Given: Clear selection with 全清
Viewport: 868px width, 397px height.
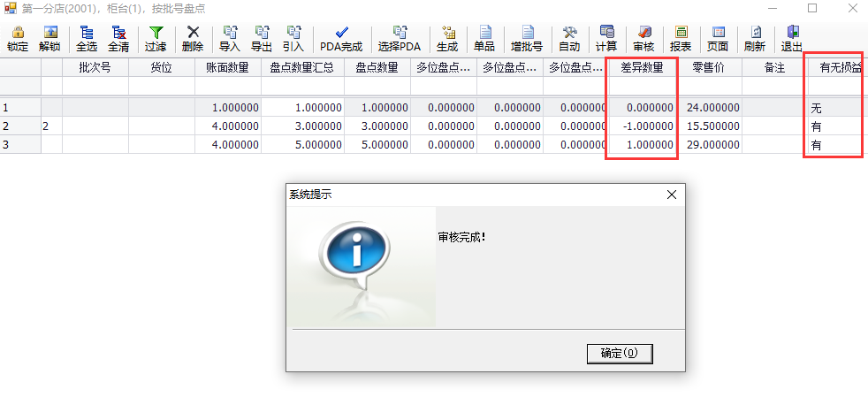Looking at the screenshot, I should coord(118,39).
